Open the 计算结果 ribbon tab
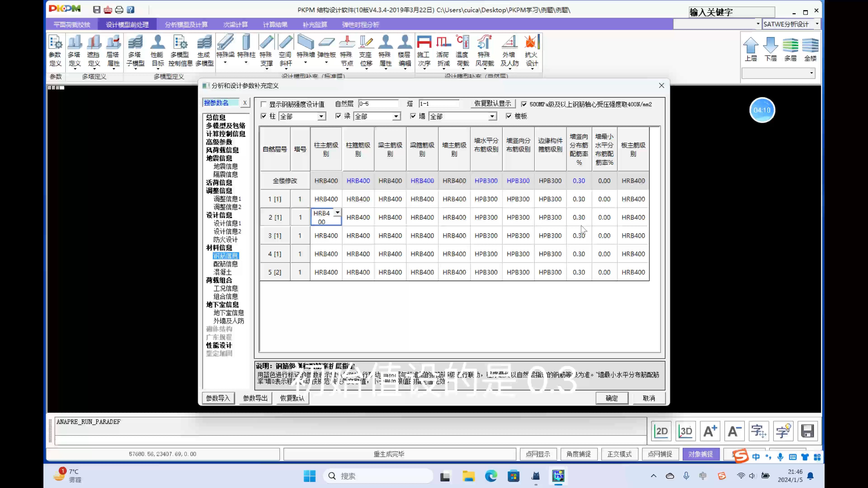Screen dimensions: 868x488 click(275, 25)
